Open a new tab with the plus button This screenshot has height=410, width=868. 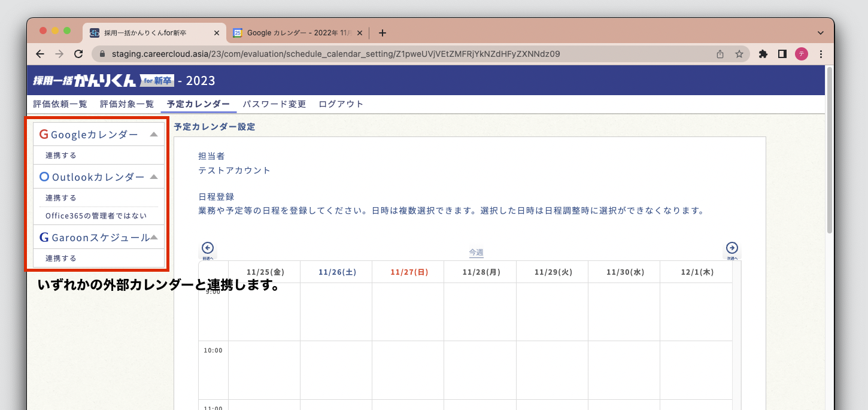[383, 33]
